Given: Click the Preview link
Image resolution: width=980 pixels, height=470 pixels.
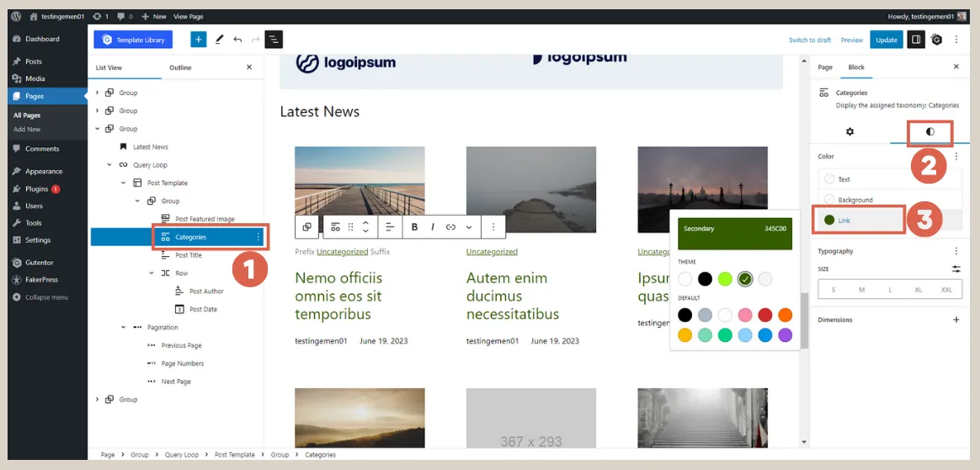Looking at the screenshot, I should click(851, 40).
